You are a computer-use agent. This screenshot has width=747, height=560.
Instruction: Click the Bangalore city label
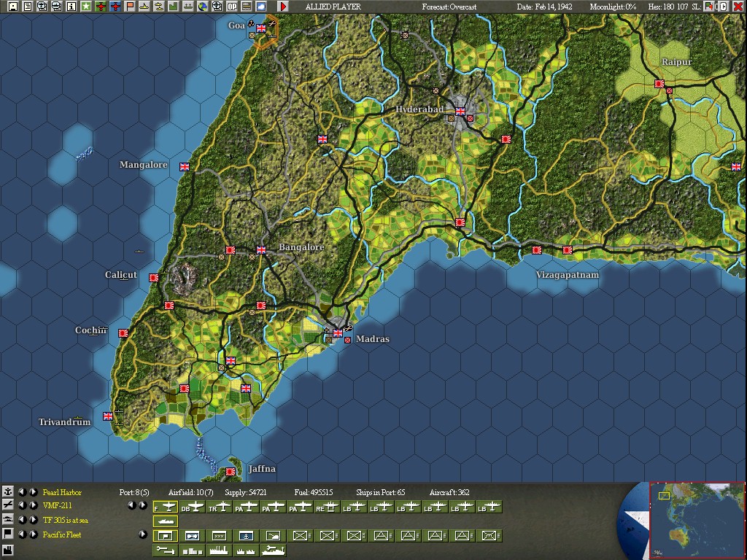coord(301,247)
